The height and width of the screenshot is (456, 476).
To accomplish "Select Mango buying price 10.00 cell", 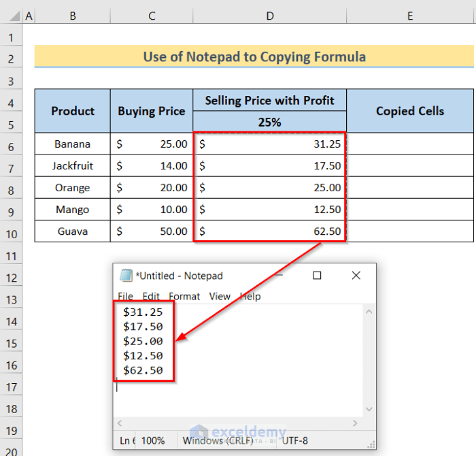I will pos(152,210).
